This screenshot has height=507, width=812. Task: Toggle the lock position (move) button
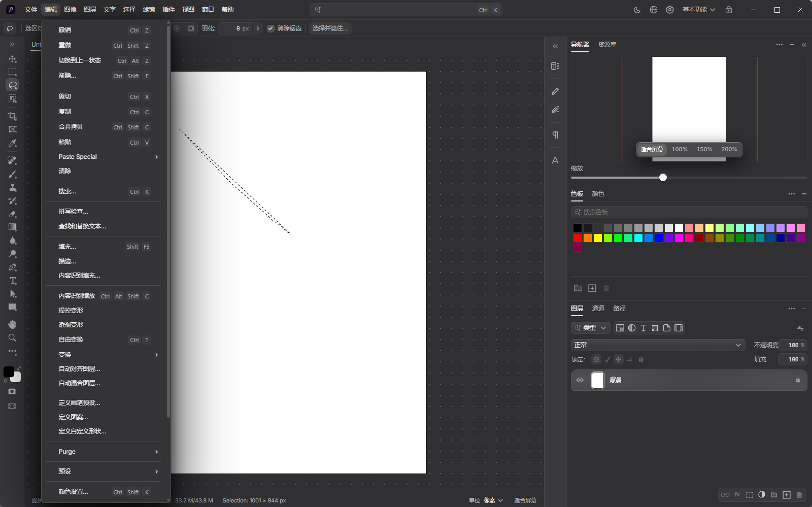tap(618, 359)
